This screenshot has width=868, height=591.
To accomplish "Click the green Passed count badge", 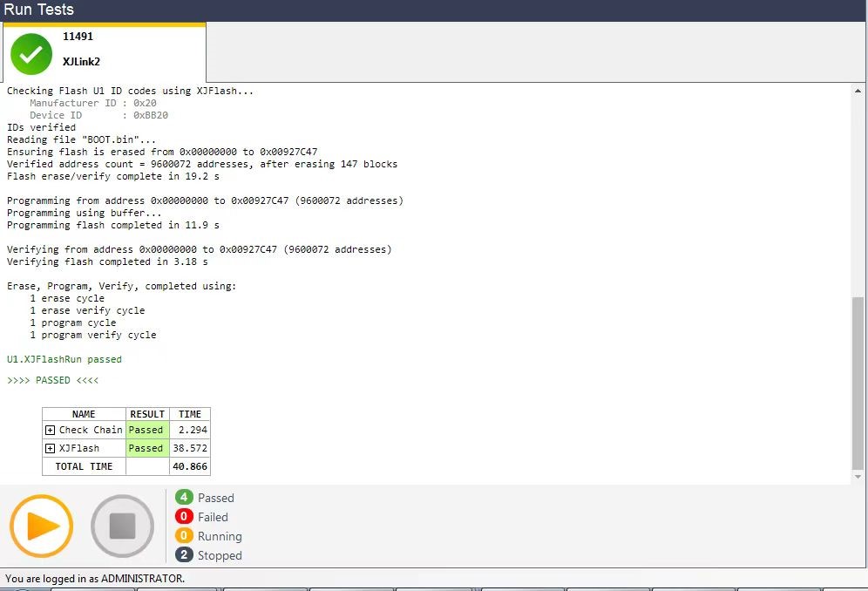I will pos(184,498).
